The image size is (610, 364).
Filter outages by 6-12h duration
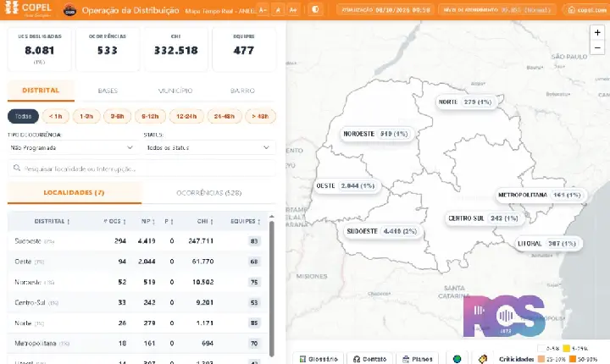pos(150,116)
